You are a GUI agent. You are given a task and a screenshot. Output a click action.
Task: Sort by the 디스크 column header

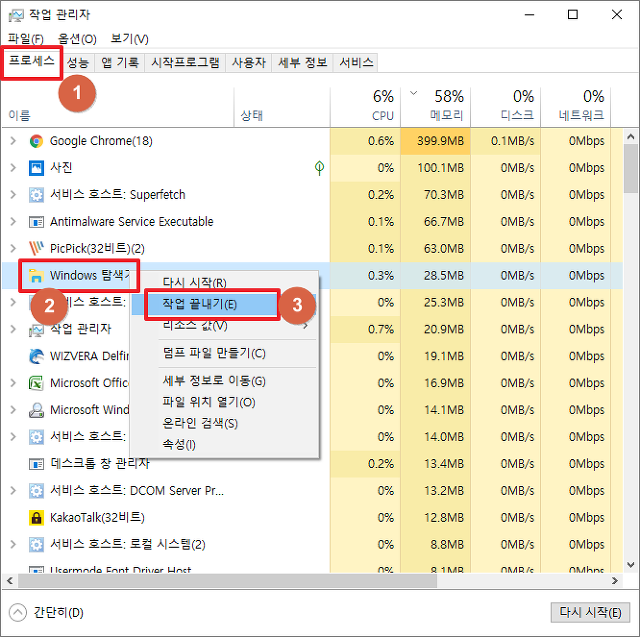point(506,107)
